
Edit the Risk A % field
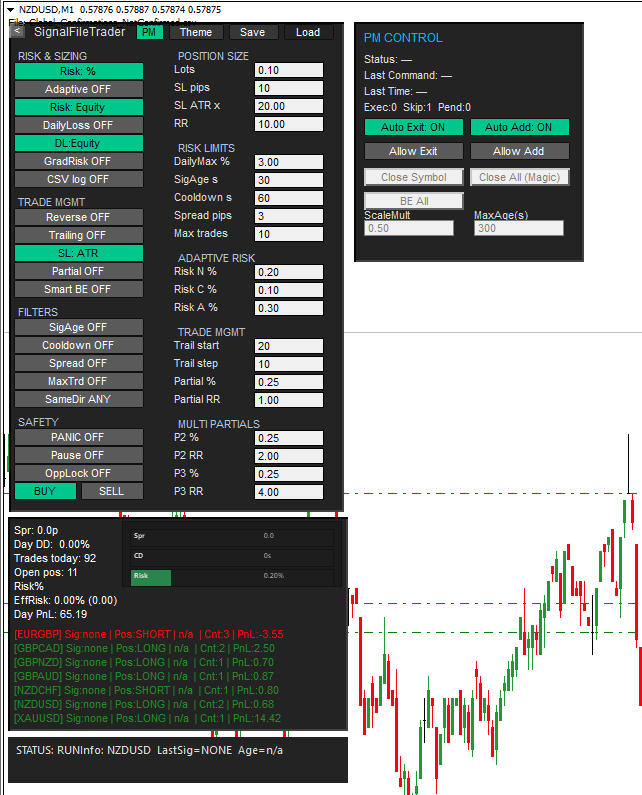[x=289, y=308]
